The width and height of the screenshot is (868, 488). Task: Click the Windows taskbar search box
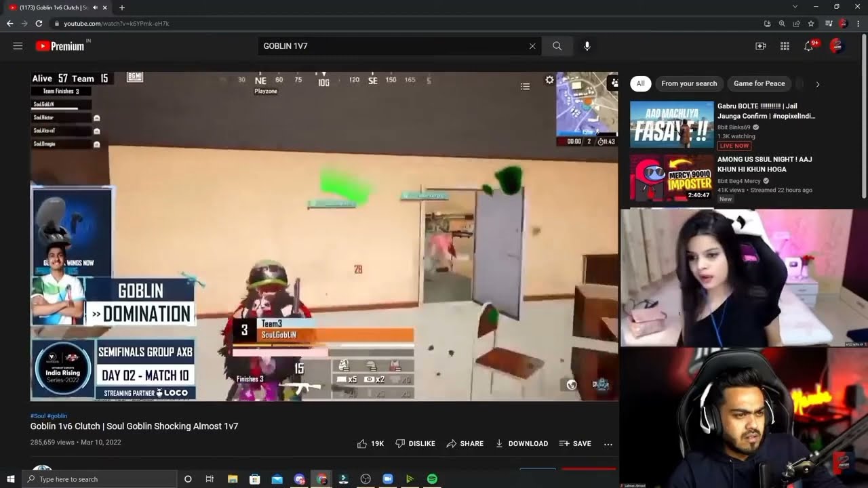click(99, 479)
